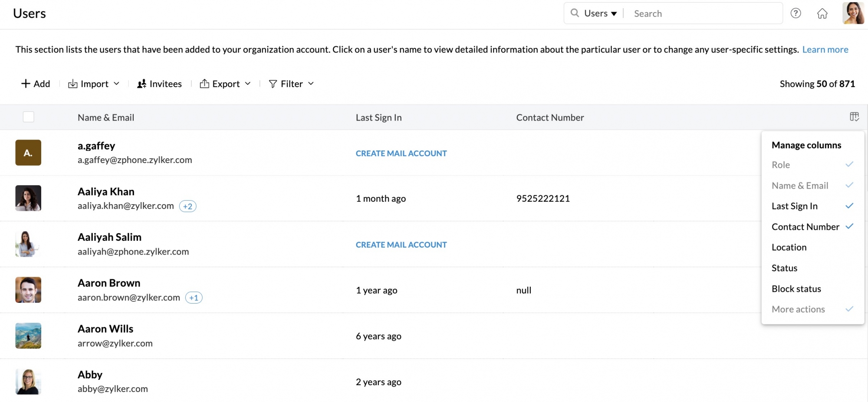Toggle the Last Sign In column
868x402 pixels.
coord(812,206)
